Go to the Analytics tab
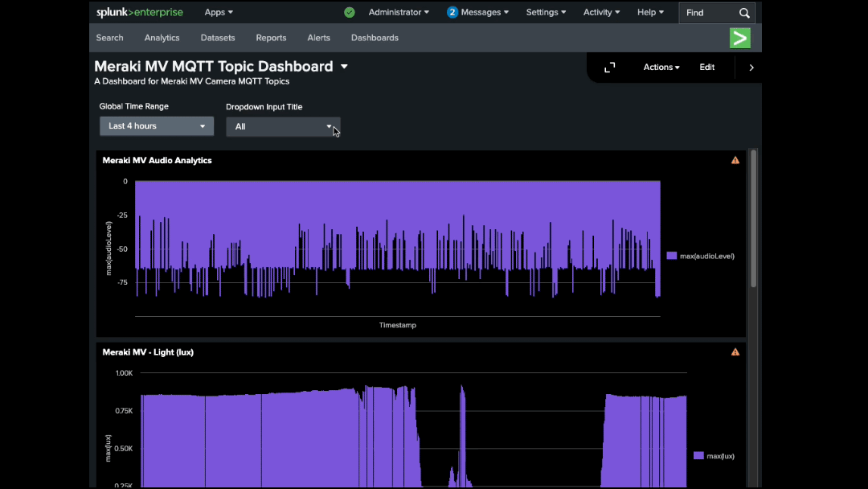Screen dimensions: 868x489 (162, 38)
